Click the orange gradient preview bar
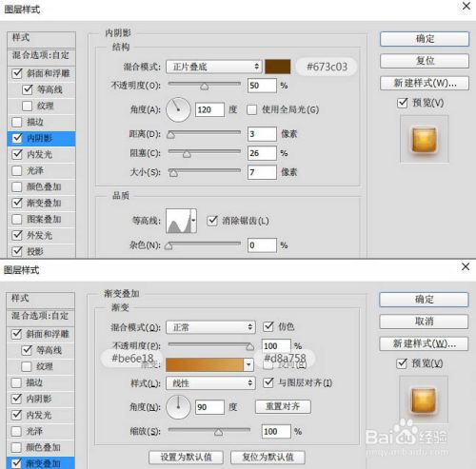The image size is (476, 469). [205, 365]
